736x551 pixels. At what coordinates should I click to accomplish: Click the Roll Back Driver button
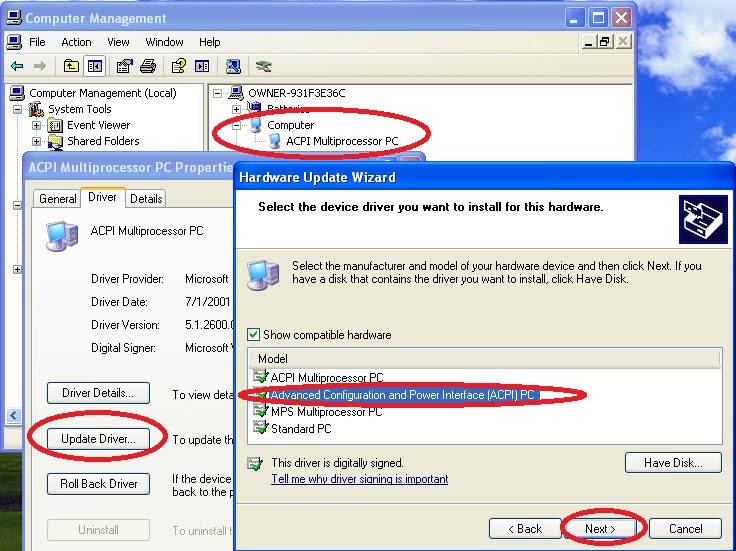(x=98, y=484)
